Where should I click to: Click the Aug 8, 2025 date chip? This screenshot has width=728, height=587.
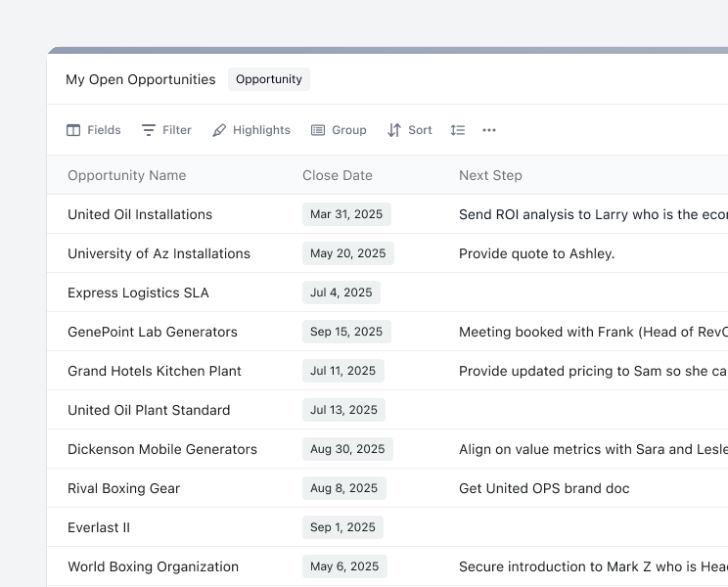point(344,488)
